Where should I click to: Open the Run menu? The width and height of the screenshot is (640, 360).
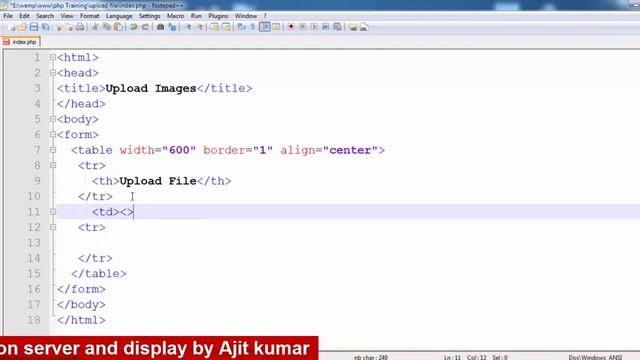pos(196,16)
